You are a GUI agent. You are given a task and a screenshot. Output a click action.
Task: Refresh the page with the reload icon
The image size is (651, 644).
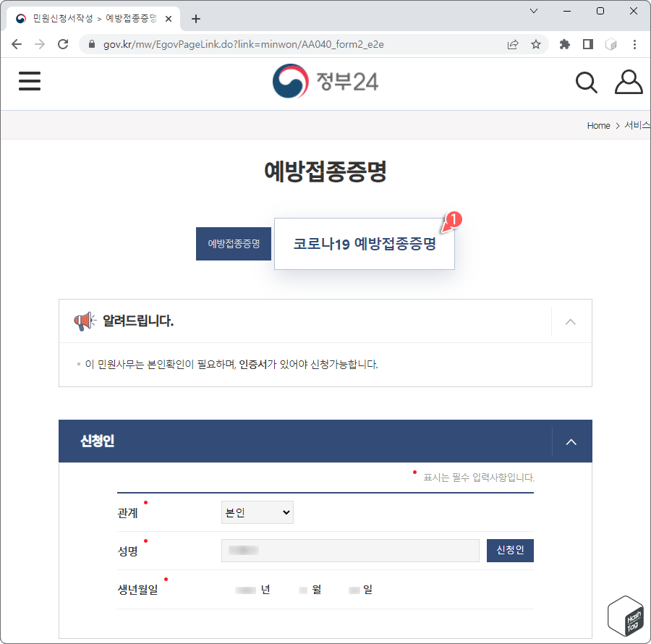63,44
